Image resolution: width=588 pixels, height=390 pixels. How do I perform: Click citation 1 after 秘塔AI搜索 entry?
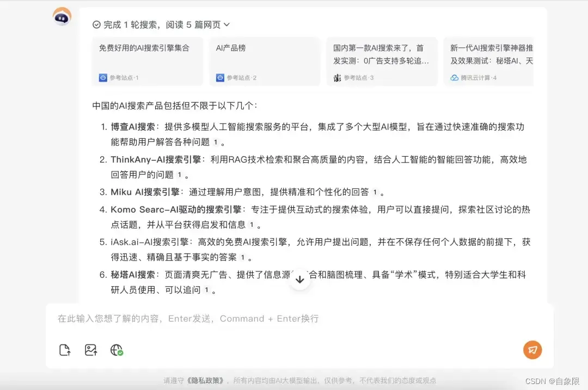tap(207, 290)
